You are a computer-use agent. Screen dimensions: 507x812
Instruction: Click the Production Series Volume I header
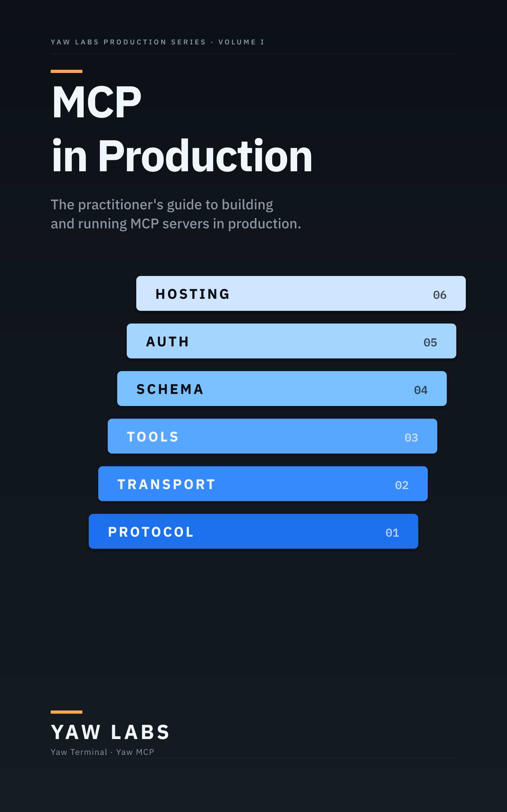(x=157, y=42)
